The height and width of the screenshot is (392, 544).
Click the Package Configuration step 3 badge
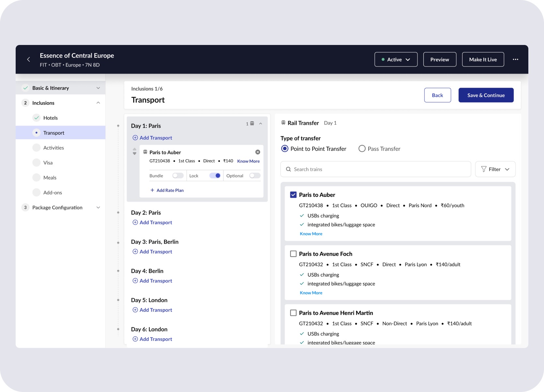25,208
